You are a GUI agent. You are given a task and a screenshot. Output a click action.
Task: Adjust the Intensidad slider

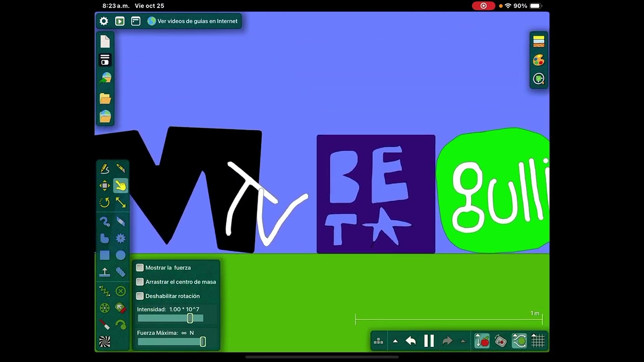[171, 318]
